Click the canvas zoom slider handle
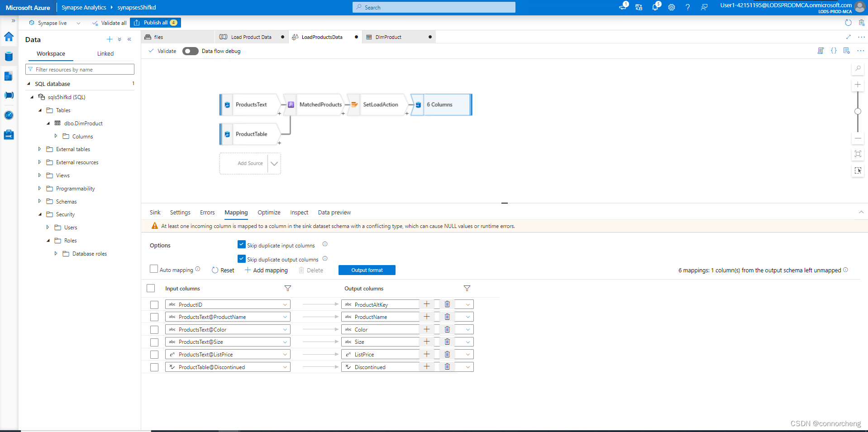Screen dimensions: 868x432 [x=858, y=111]
